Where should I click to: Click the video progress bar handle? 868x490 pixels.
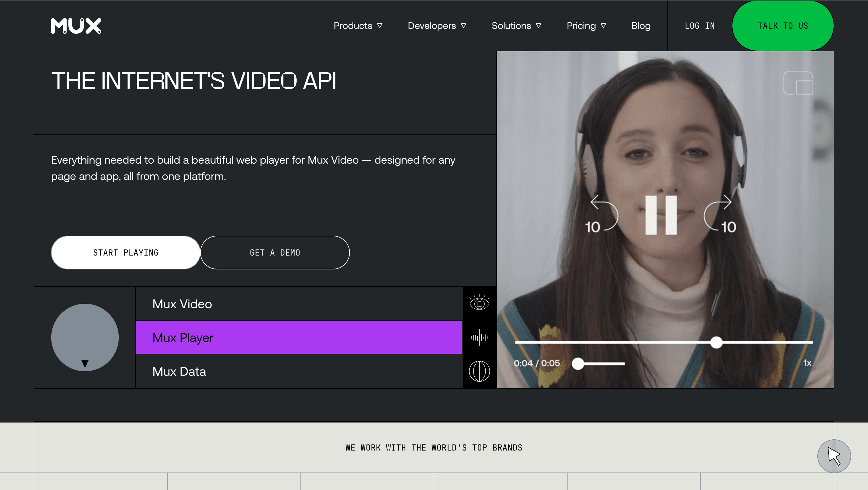pyautogui.click(x=716, y=342)
